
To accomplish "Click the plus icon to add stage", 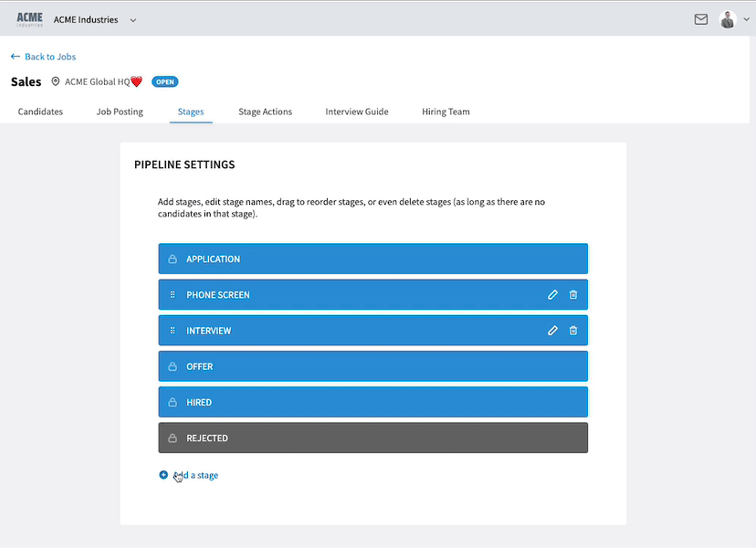I will [x=163, y=475].
